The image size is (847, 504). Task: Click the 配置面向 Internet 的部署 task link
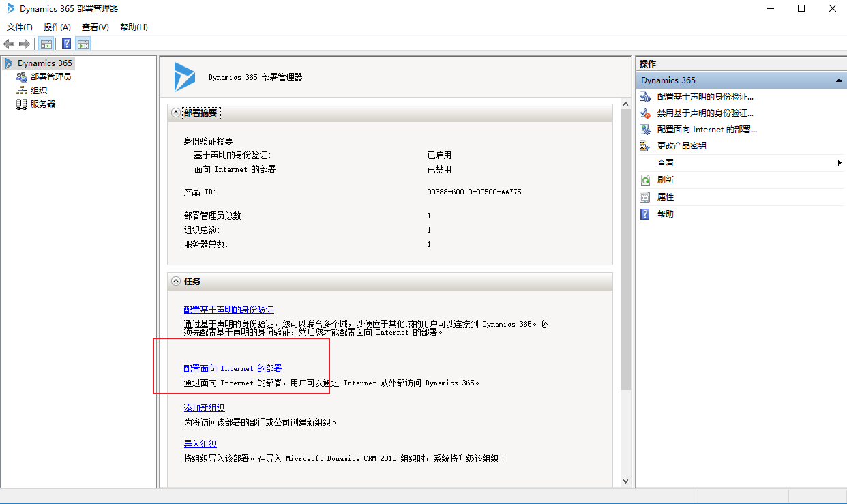[233, 368]
